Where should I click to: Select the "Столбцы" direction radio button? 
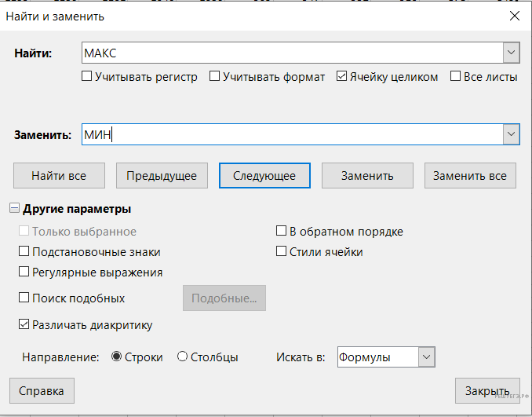(183, 357)
